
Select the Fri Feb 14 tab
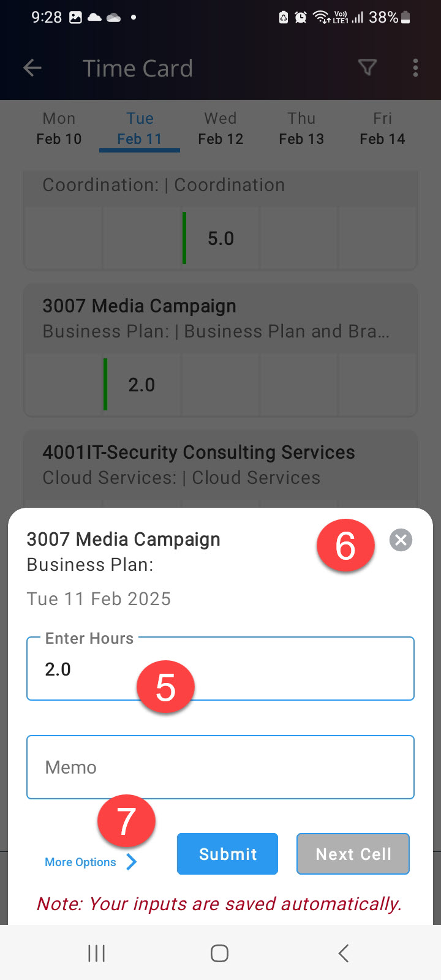point(382,129)
